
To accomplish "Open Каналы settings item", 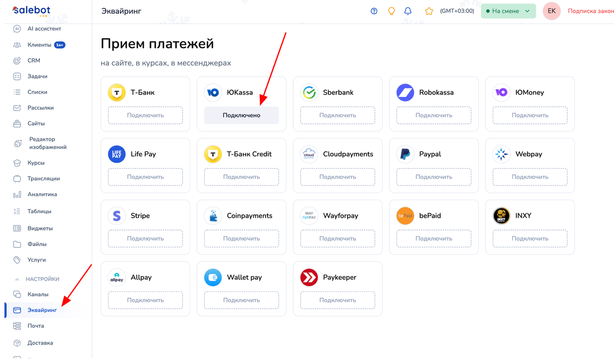I will (39, 294).
